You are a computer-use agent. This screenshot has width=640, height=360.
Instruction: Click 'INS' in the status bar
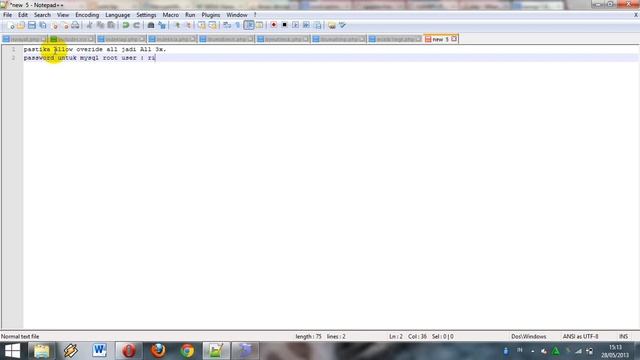[x=623, y=336]
